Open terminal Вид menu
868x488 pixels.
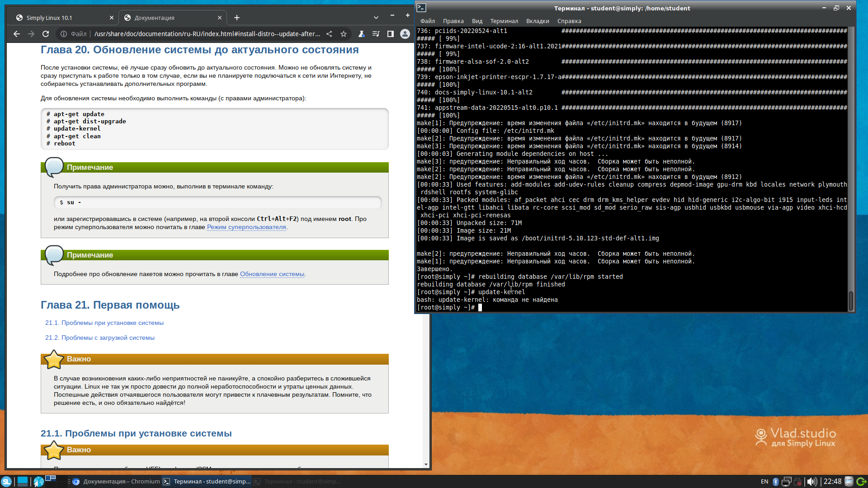(477, 21)
